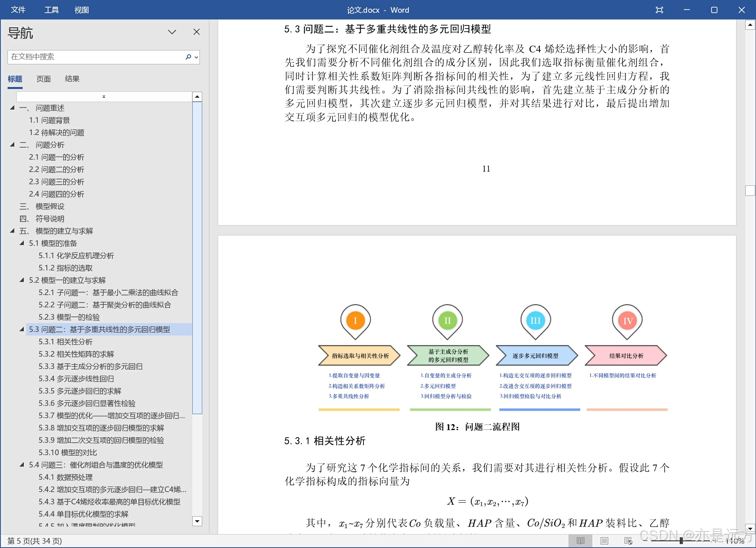
Task: Switch to the 标题 navigation tab
Action: pyautogui.click(x=15, y=79)
